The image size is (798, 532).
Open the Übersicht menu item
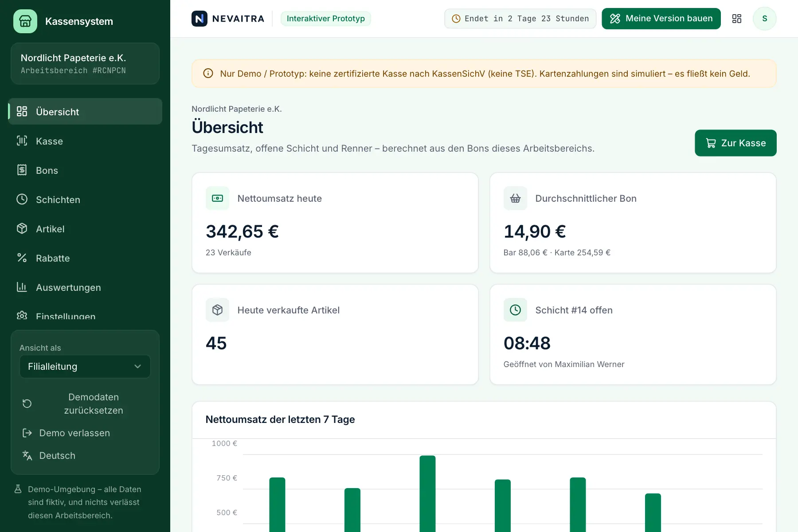point(85,112)
